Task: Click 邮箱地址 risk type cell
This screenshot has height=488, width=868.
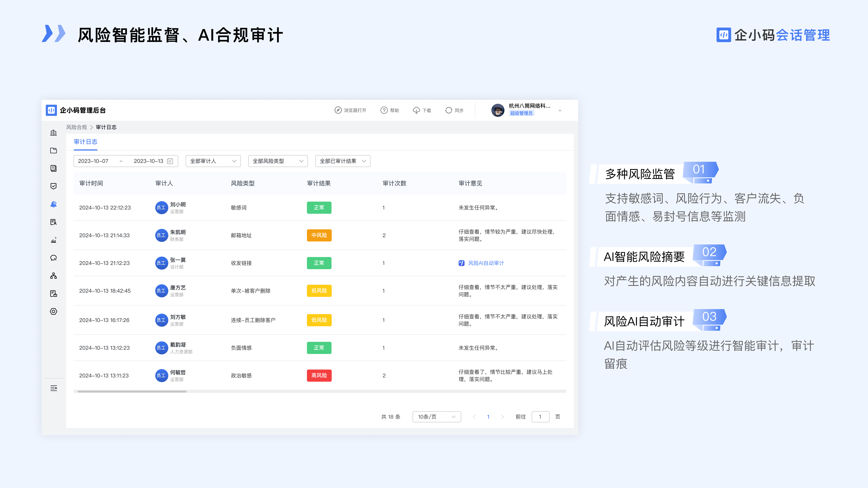Action: pos(241,235)
